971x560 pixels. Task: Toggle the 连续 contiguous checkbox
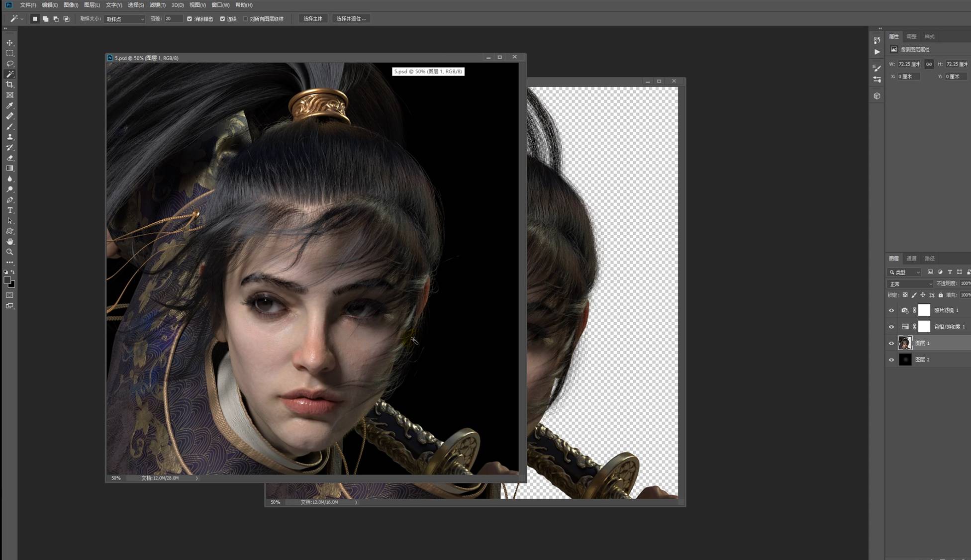(222, 19)
